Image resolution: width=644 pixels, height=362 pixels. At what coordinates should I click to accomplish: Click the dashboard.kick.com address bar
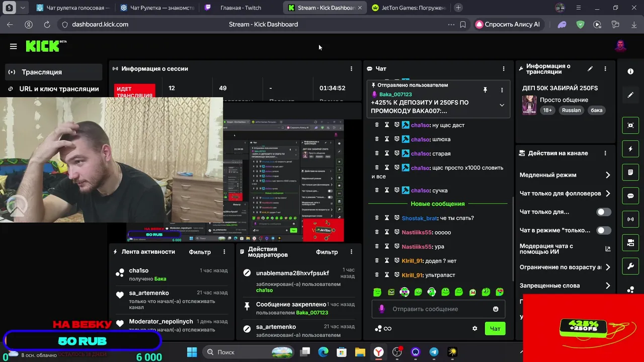[100, 24]
